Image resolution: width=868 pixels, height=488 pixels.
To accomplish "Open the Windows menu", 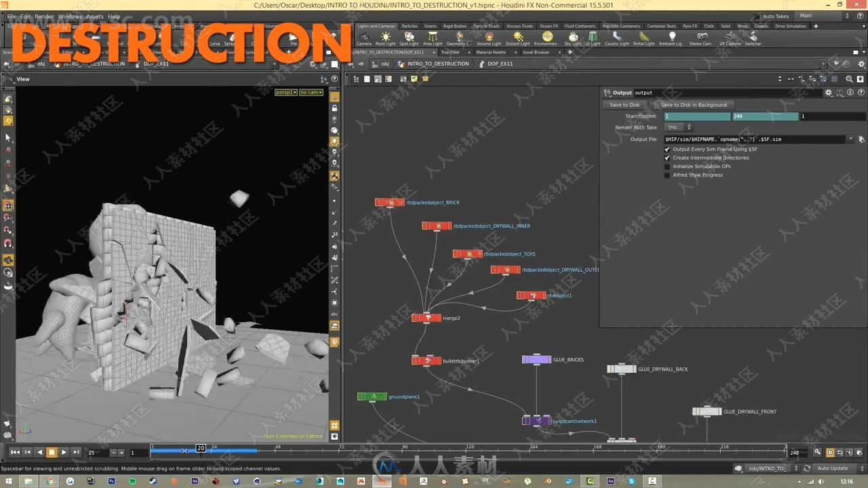I will [x=70, y=16].
